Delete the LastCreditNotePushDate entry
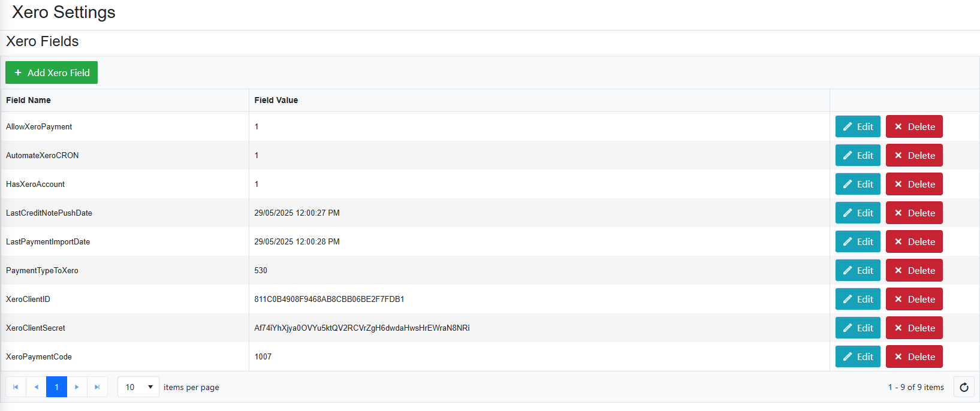This screenshot has height=411, width=980. (914, 213)
